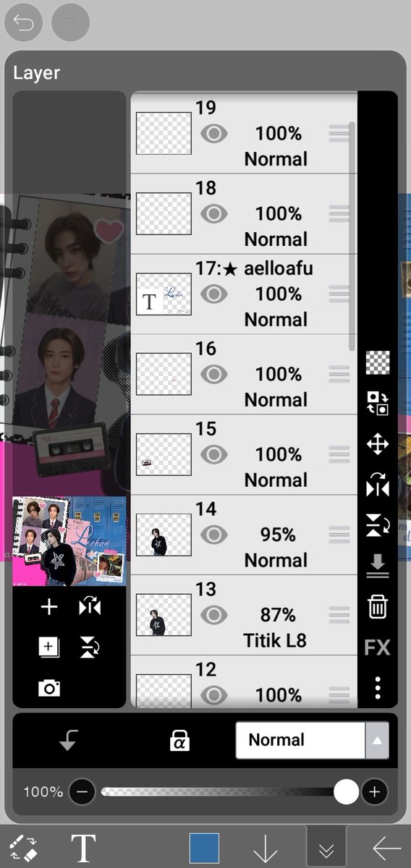Toggle alpha lock icon
411x868 pixels.
click(x=178, y=740)
